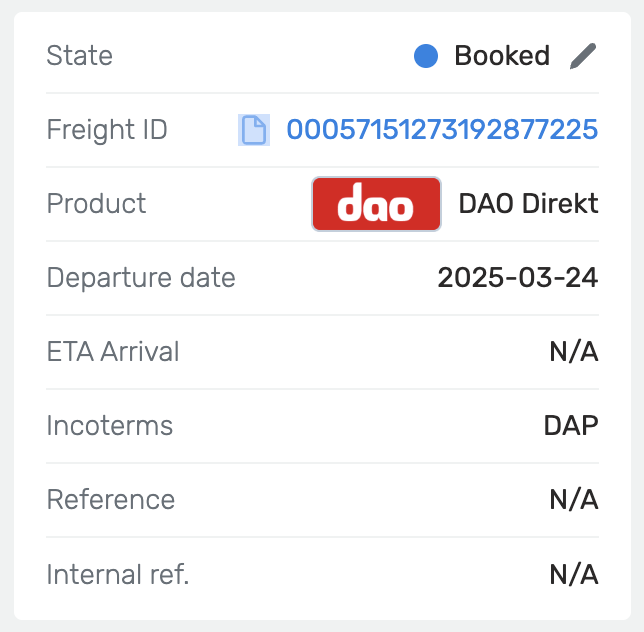This screenshot has height=632, width=644.
Task: Click the Reference label
Action: [111, 500]
